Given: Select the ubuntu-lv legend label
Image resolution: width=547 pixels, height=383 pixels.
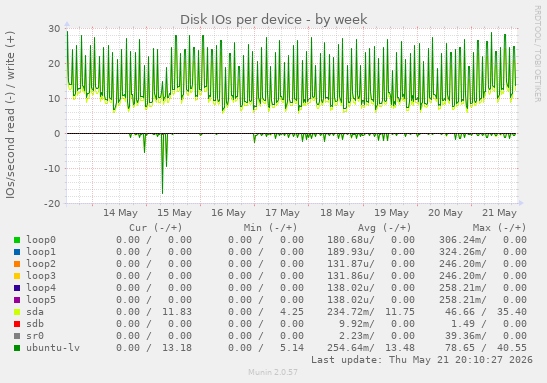Looking at the screenshot, I should (53, 348).
